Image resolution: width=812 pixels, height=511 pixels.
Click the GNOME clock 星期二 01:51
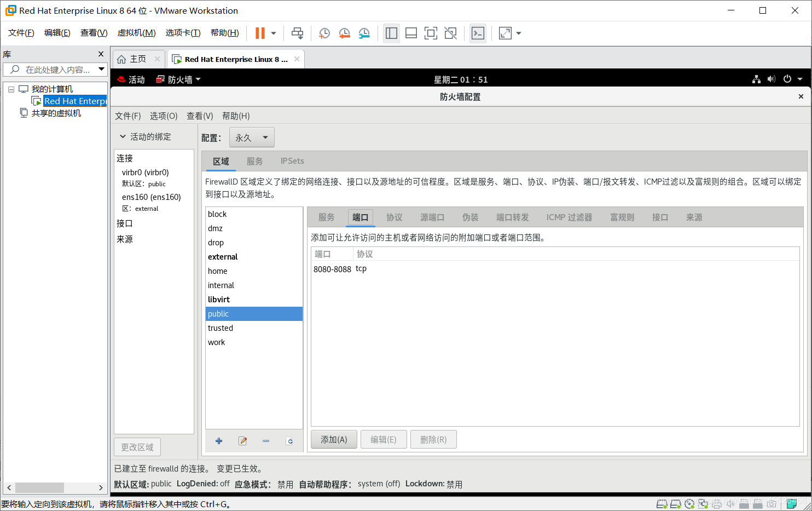point(461,79)
